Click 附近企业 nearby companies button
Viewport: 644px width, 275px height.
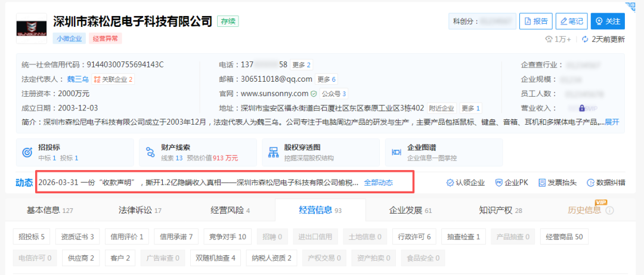pyautogui.click(x=441, y=109)
